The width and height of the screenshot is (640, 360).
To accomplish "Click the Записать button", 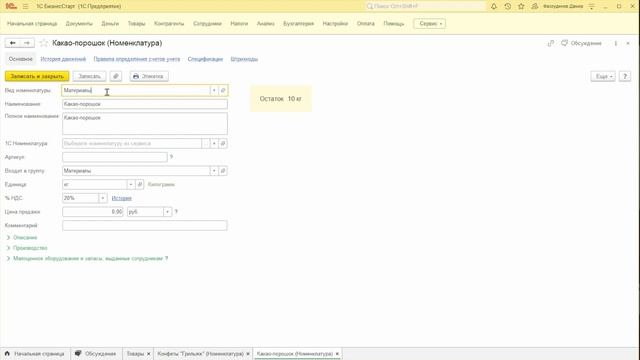I will (x=89, y=76).
